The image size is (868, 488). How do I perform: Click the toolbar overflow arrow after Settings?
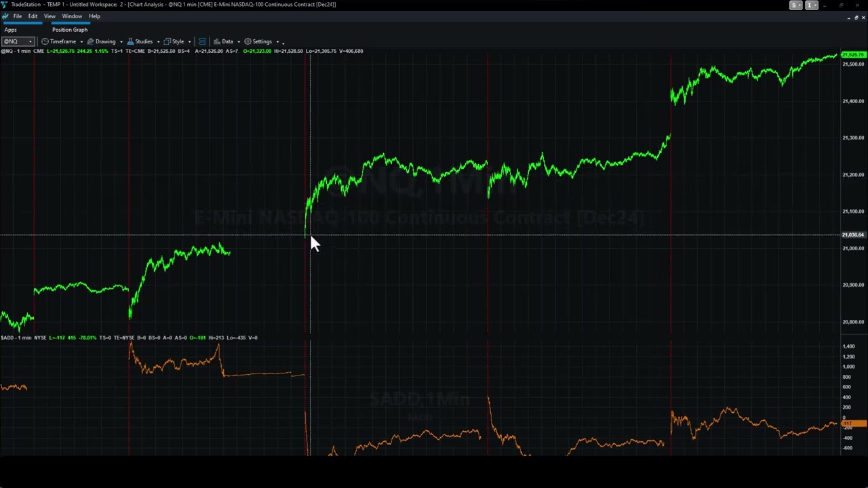point(283,43)
